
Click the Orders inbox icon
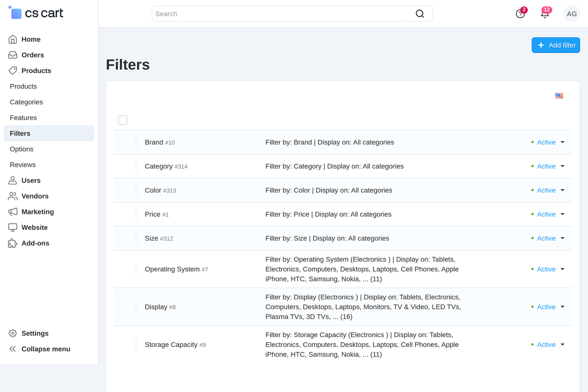[13, 55]
